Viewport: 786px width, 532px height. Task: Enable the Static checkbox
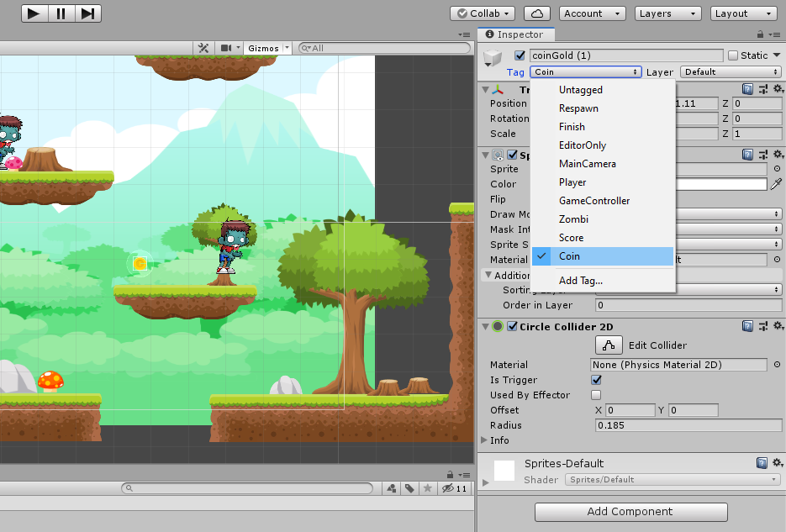coord(733,55)
